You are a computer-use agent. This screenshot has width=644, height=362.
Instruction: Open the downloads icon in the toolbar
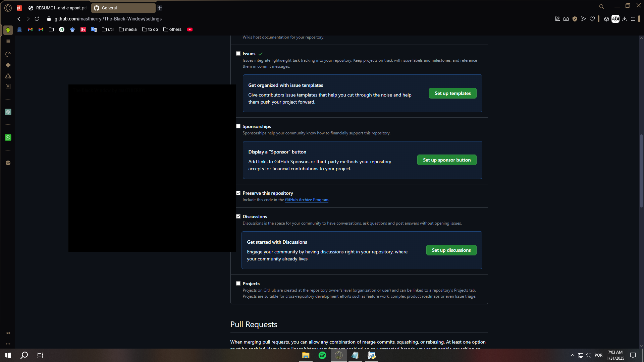[x=624, y=19]
